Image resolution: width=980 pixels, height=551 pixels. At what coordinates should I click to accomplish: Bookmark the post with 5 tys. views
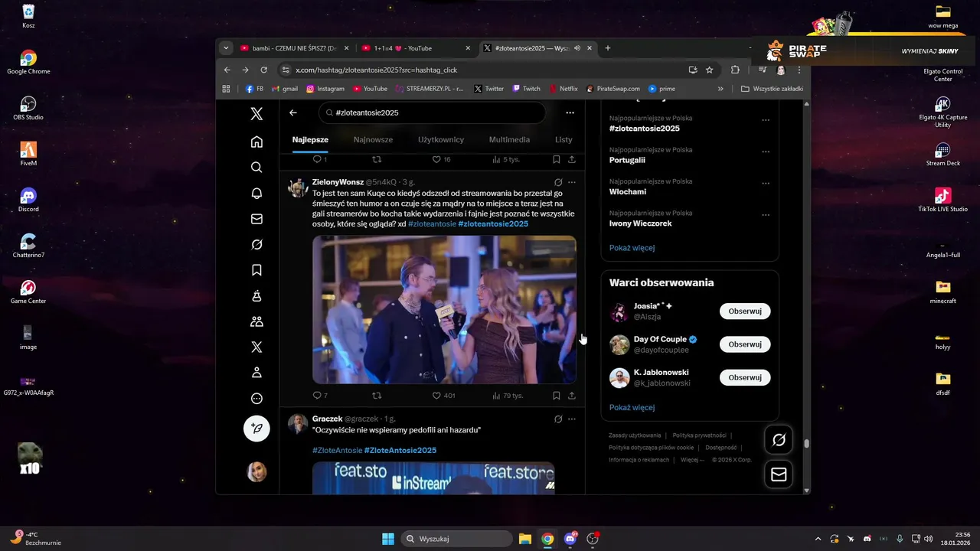coord(557,159)
